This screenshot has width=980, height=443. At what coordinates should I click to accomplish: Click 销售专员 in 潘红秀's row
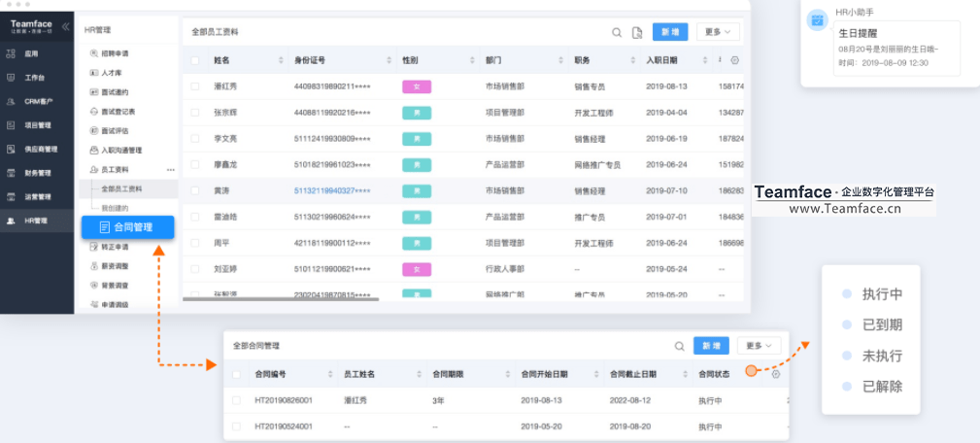pyautogui.click(x=590, y=86)
